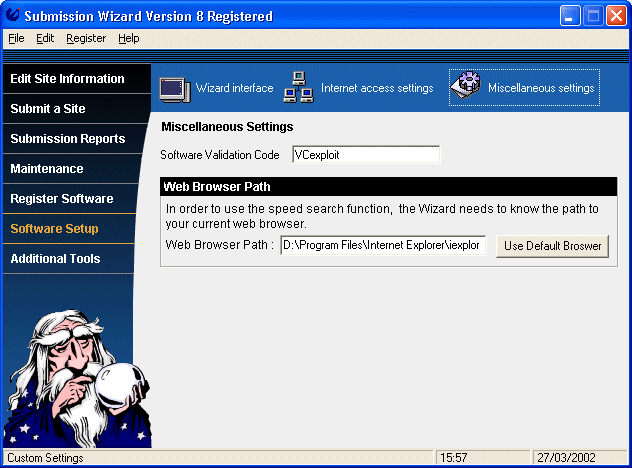Select Software Setup in sidebar
The image size is (632, 468).
coord(69,229)
